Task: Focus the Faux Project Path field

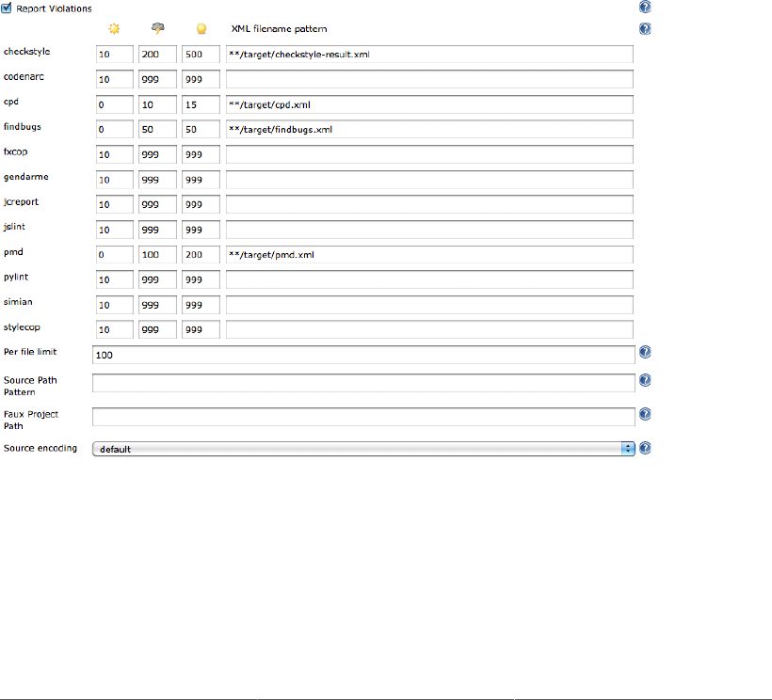Action: 363,417
